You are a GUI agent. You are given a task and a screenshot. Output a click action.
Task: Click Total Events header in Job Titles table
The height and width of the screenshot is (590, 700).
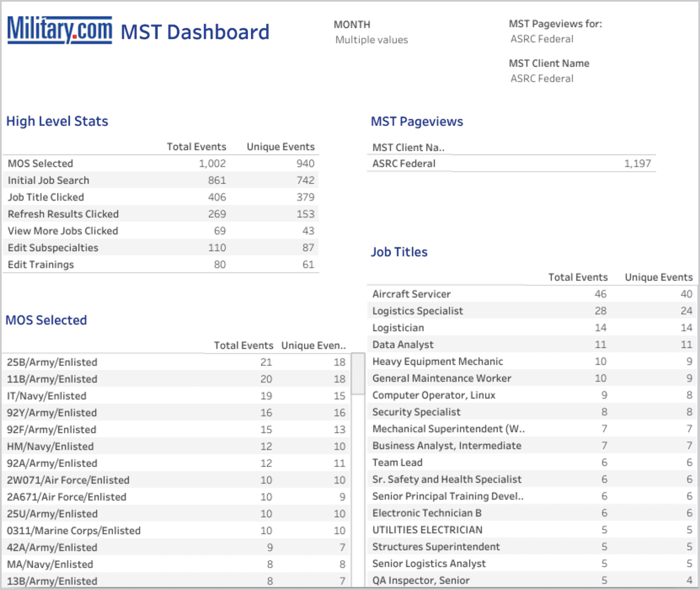(x=578, y=277)
